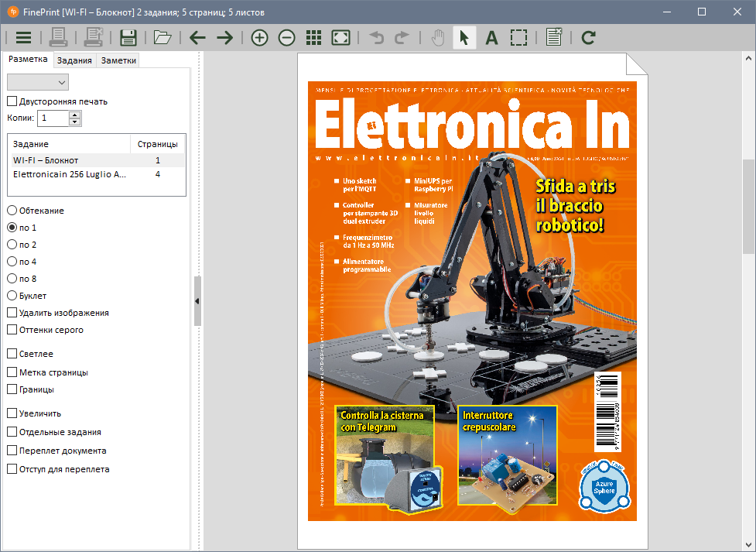Enable the Двусторонняя печать checkbox

click(12, 101)
